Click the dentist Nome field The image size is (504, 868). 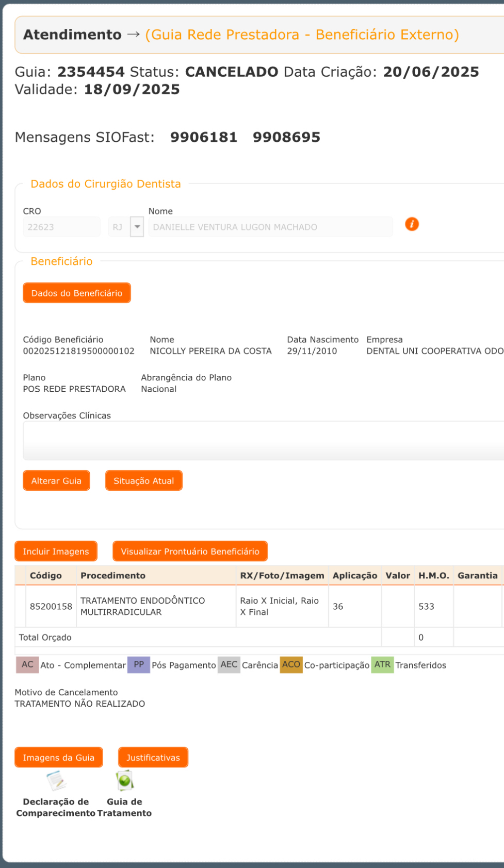pyautogui.click(x=270, y=227)
